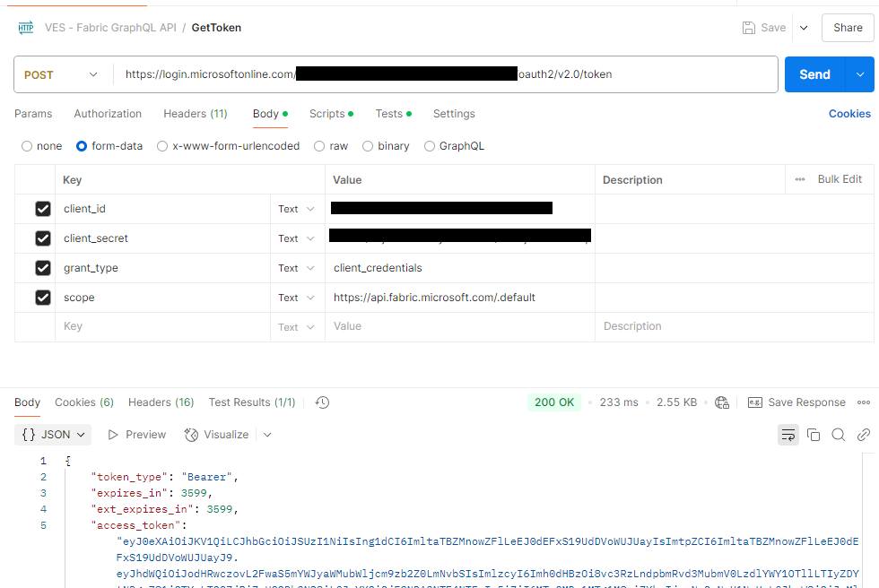Image resolution: width=879 pixels, height=588 pixels.
Task: Open the search in response body icon
Action: coord(838,434)
